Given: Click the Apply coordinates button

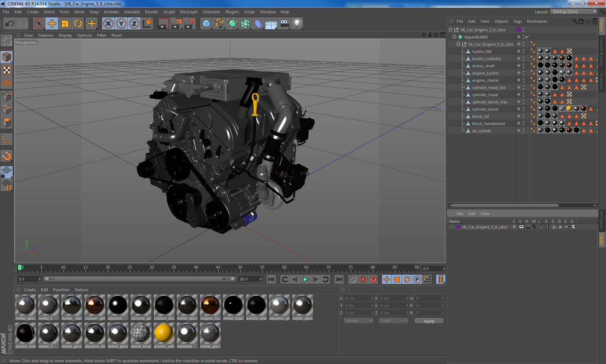Looking at the screenshot, I should pos(429,321).
